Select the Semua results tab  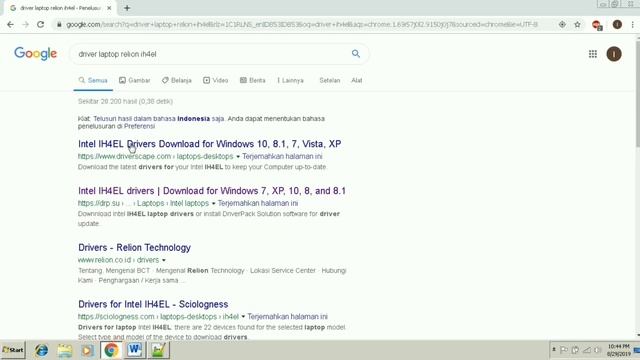[x=93, y=80]
